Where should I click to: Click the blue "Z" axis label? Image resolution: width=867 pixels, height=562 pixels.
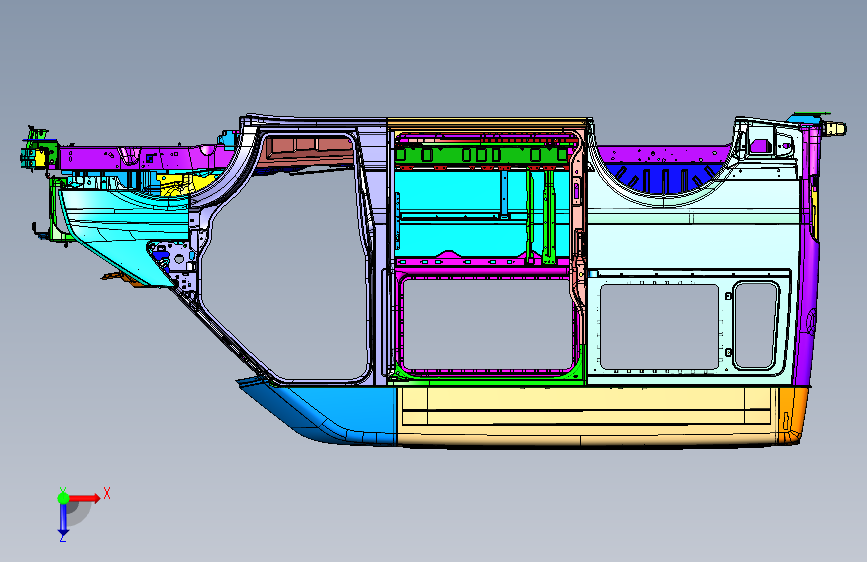(x=63, y=537)
